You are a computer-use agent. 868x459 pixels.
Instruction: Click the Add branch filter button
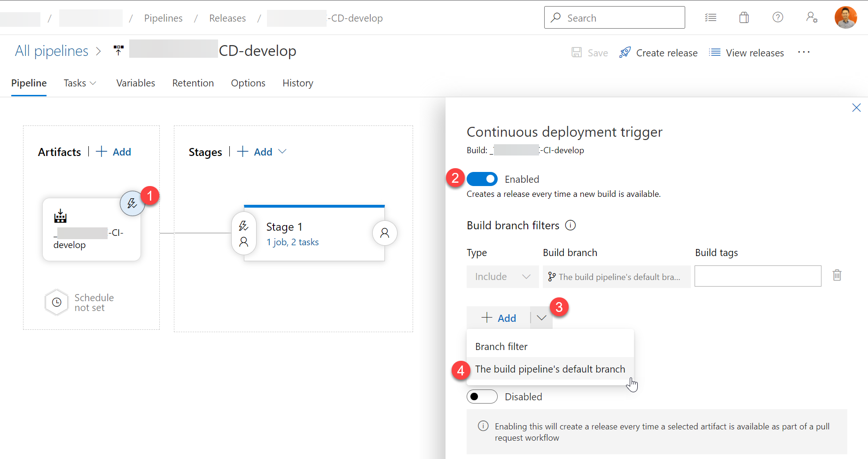click(499, 318)
